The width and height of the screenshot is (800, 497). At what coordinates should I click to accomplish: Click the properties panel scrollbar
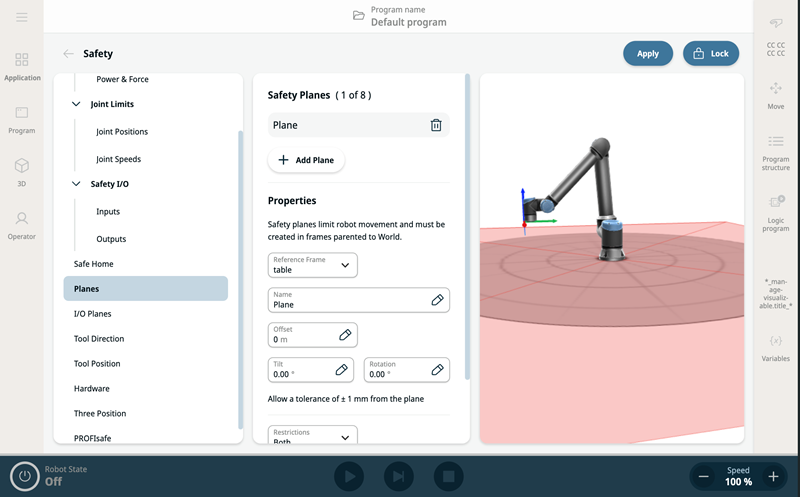click(467, 227)
